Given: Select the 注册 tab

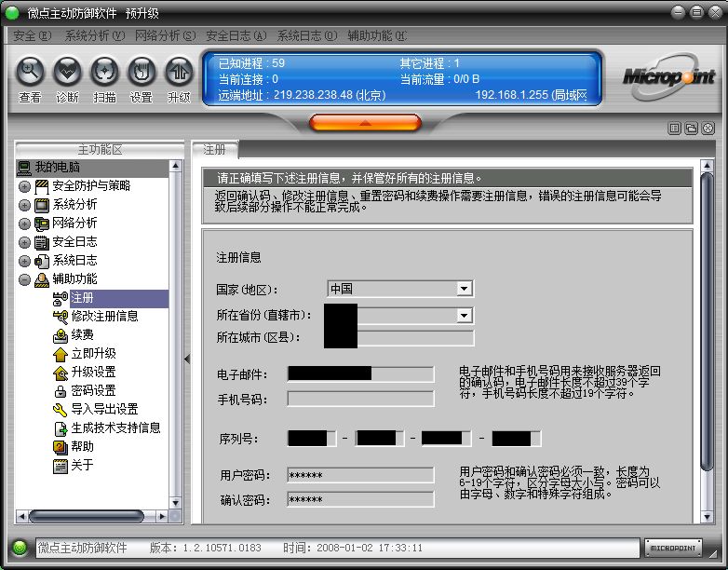Looking at the screenshot, I should point(215,150).
